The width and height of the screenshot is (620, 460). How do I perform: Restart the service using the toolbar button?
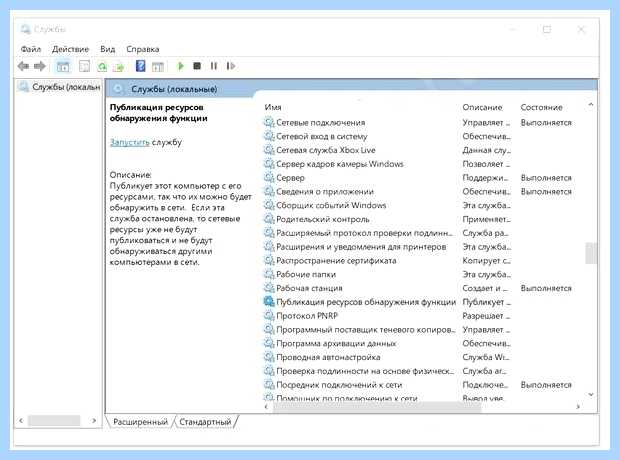point(231,66)
